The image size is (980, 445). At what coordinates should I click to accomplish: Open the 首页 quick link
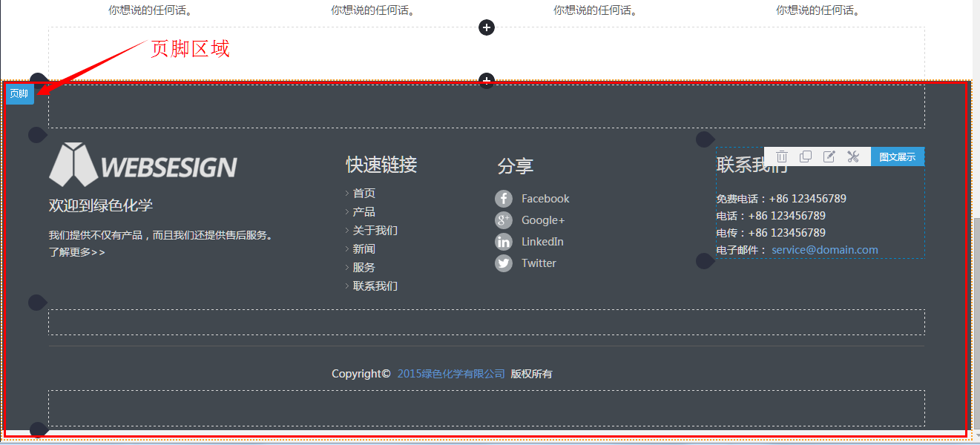pos(364,192)
